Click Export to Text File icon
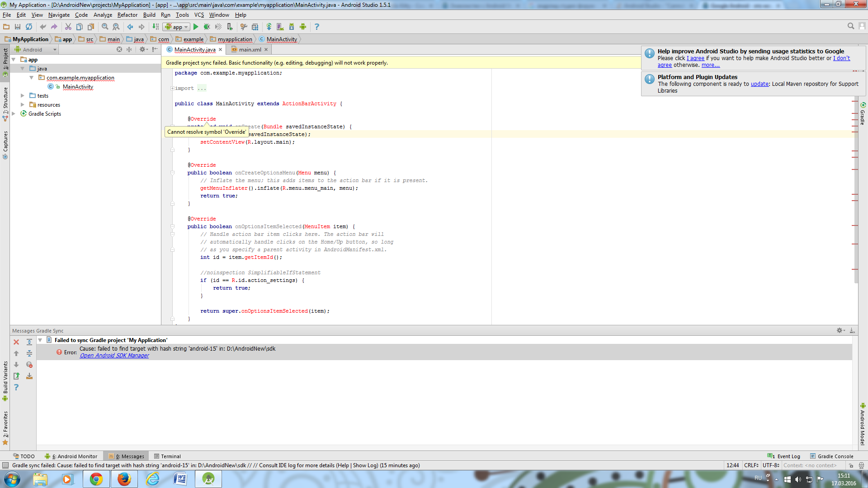 point(16,376)
